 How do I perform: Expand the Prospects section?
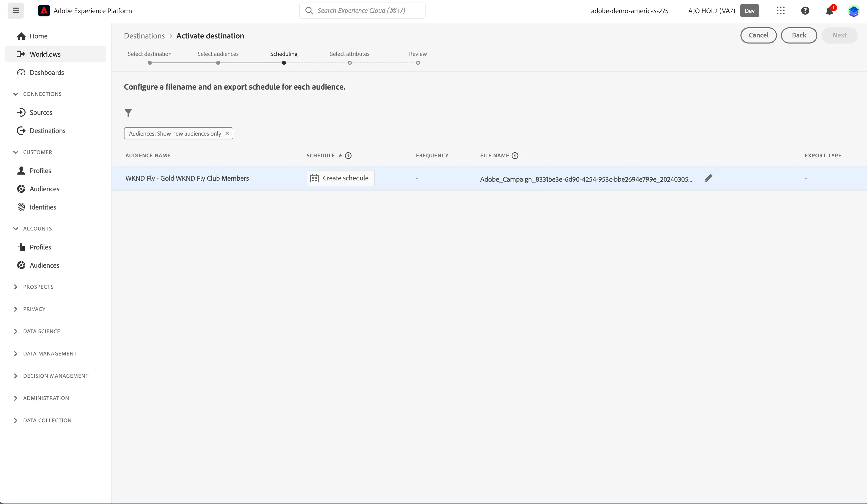coord(15,287)
